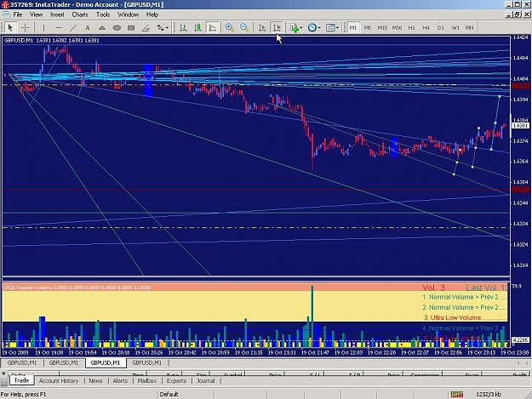Open the News tab
Screen dimensions: 532x399
95,380
